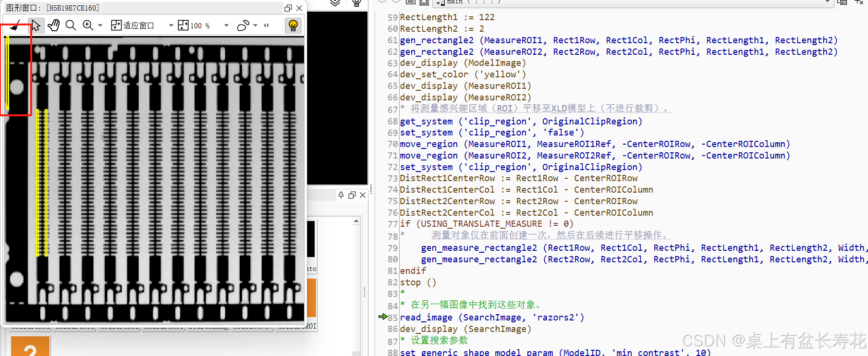
Task: Click the fit-window icon beside 适应窗口
Action: (x=116, y=25)
